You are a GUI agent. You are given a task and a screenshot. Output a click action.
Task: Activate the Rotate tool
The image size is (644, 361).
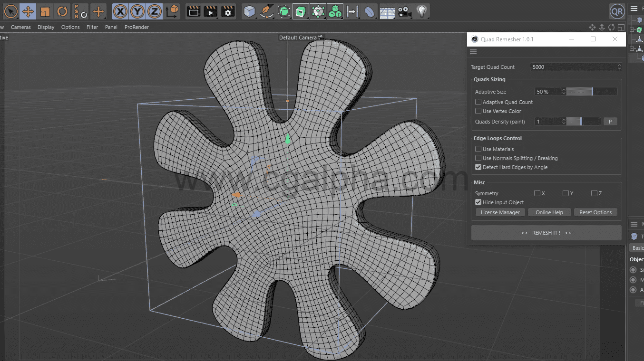tap(62, 11)
